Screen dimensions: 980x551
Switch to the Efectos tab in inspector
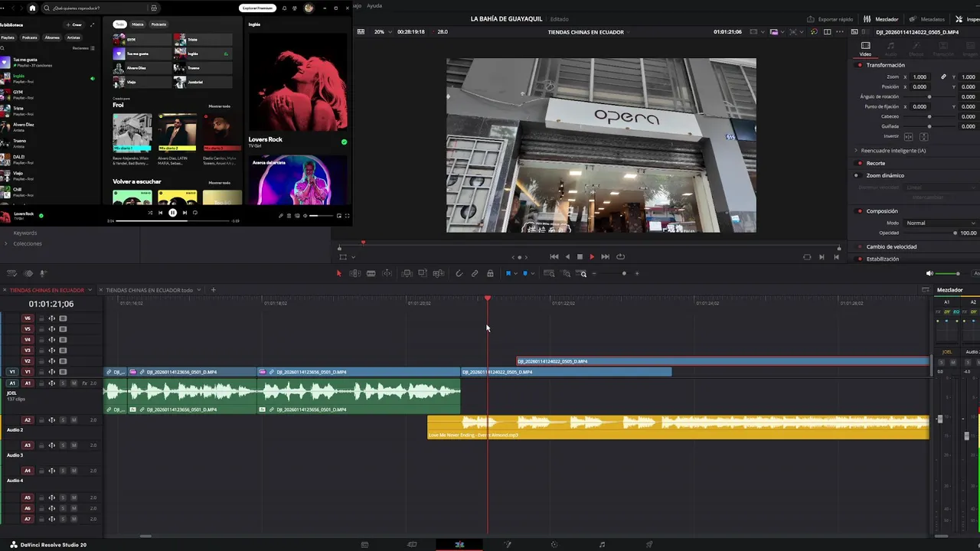[x=916, y=49]
